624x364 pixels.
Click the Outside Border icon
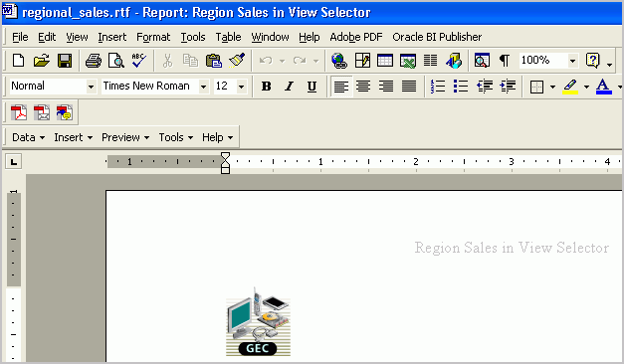[x=536, y=87]
